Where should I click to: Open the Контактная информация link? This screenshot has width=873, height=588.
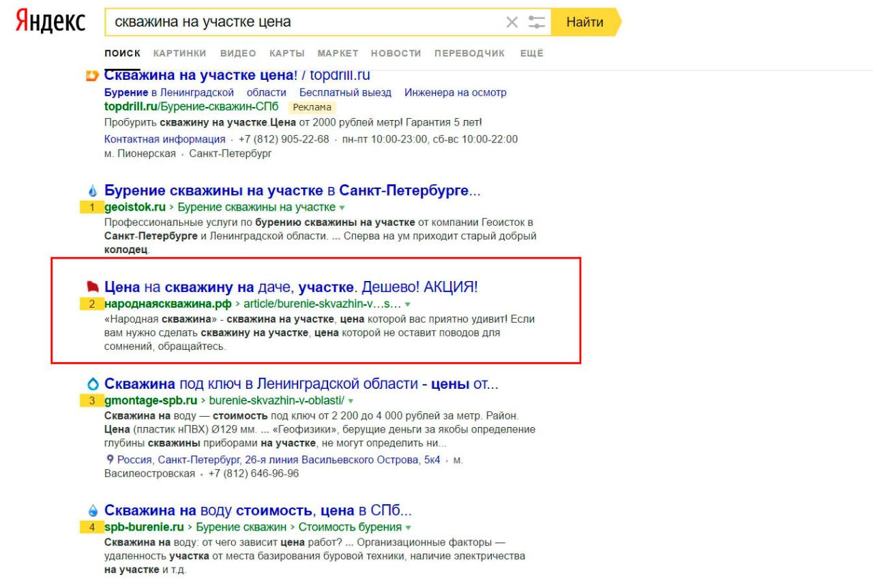[166, 139]
